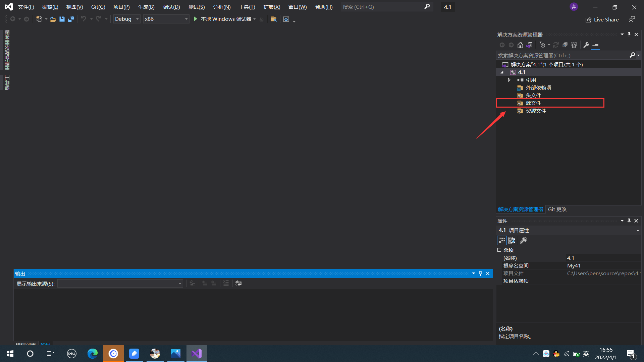Toggle pin Solution Explorer panel
644x362 pixels.
(x=629, y=34)
